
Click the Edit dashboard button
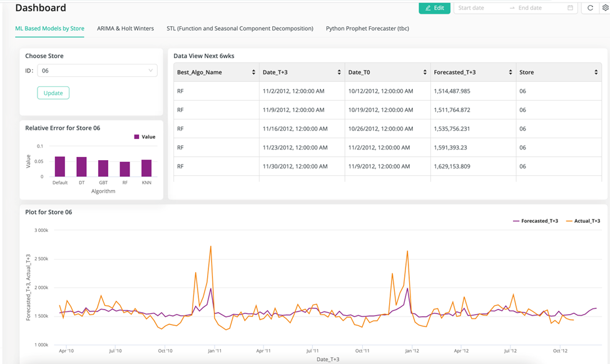tap(434, 8)
